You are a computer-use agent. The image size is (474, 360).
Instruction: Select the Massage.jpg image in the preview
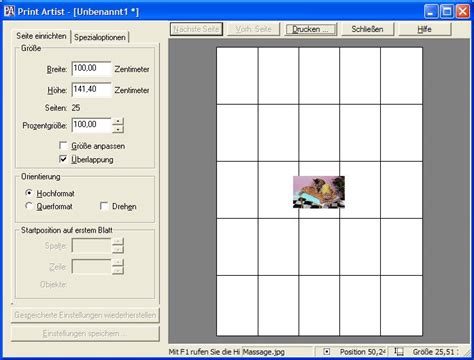(319, 192)
